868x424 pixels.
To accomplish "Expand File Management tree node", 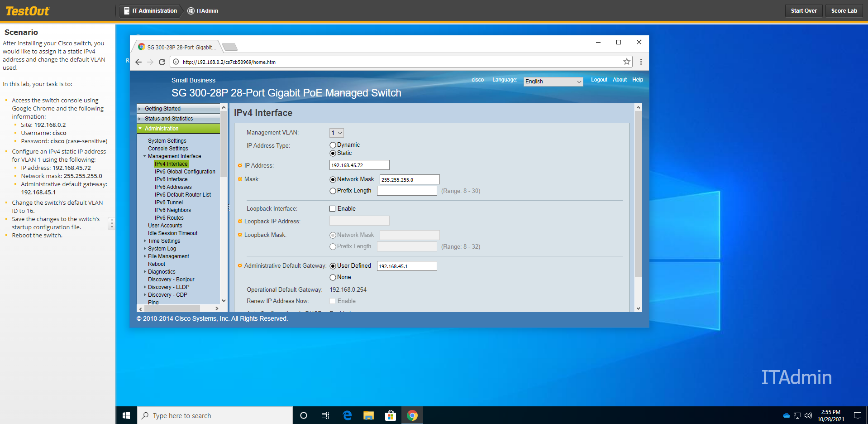I will point(145,256).
